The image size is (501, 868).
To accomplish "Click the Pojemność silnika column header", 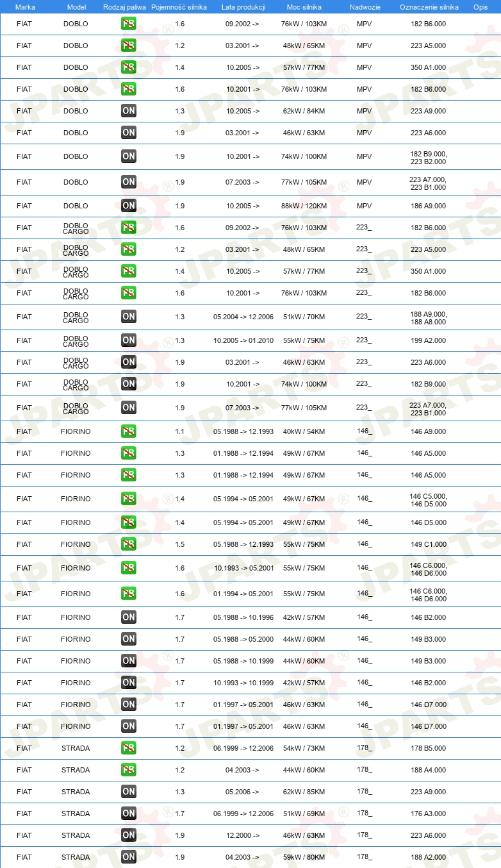I will [179, 7].
